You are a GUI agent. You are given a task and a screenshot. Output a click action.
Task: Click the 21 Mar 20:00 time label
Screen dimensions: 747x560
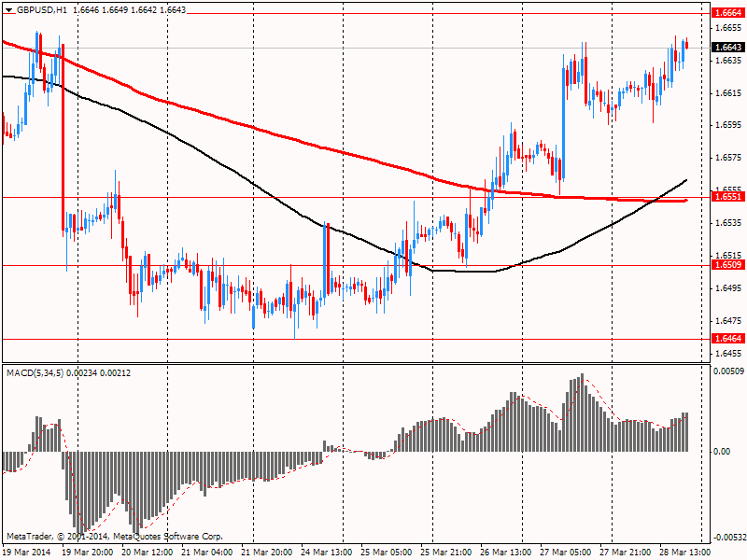267,553
